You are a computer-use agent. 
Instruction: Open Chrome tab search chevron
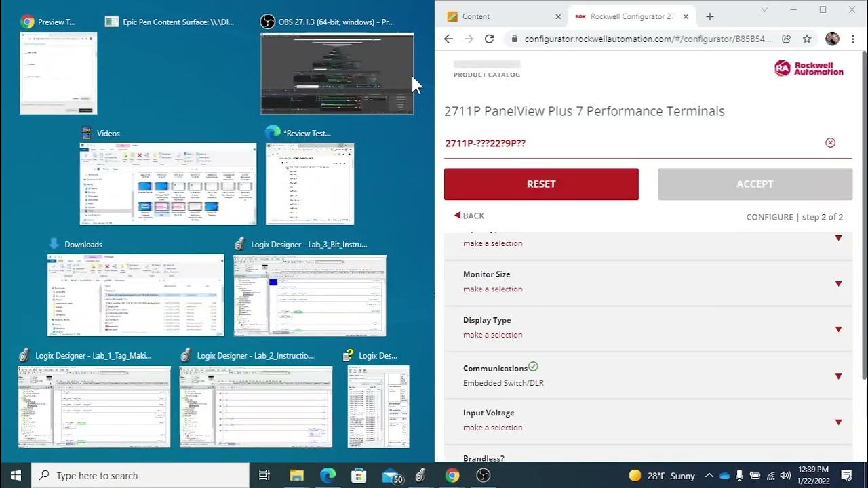[764, 9]
